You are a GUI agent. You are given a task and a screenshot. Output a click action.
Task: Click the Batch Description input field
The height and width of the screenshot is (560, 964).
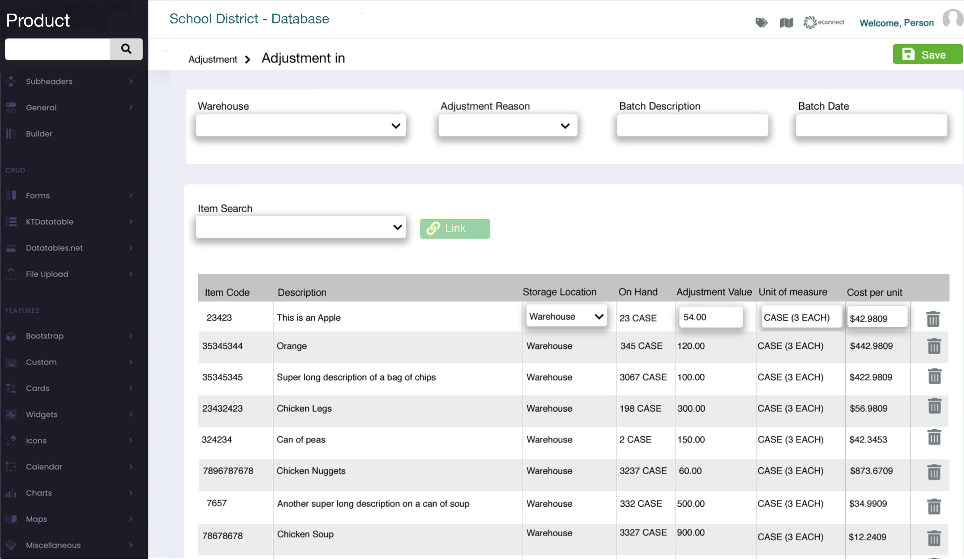pos(692,125)
